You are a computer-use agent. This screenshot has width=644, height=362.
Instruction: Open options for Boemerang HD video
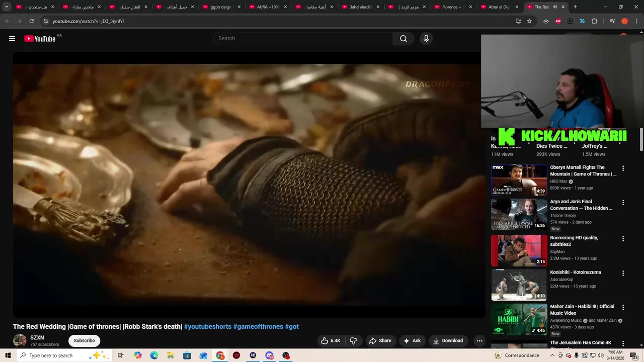point(623,239)
